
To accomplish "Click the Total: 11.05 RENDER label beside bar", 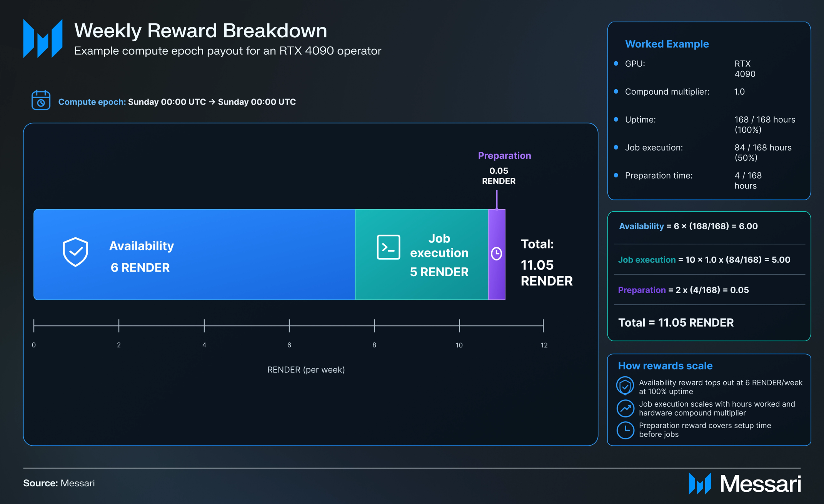I will click(547, 262).
